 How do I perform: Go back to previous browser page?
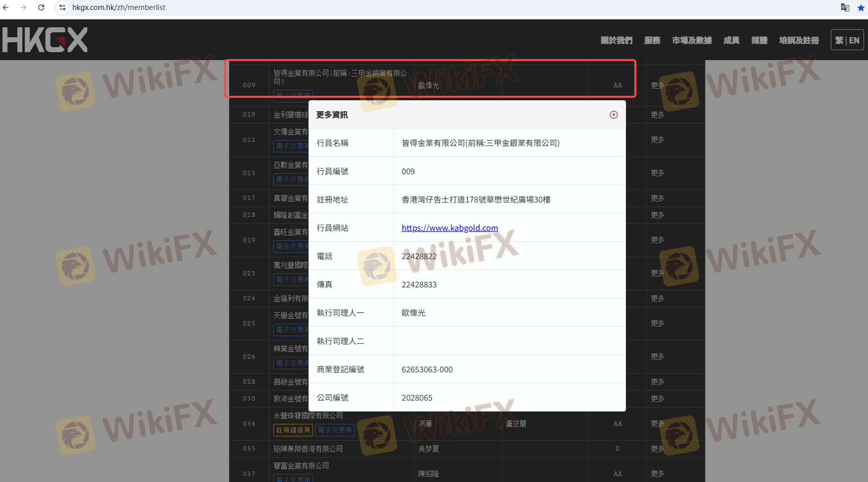[6, 7]
